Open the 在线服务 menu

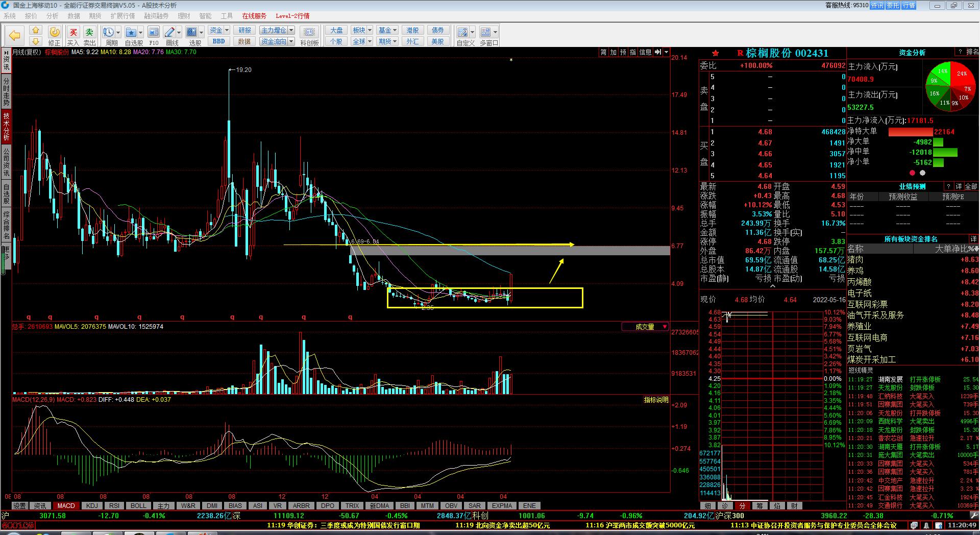(x=254, y=16)
